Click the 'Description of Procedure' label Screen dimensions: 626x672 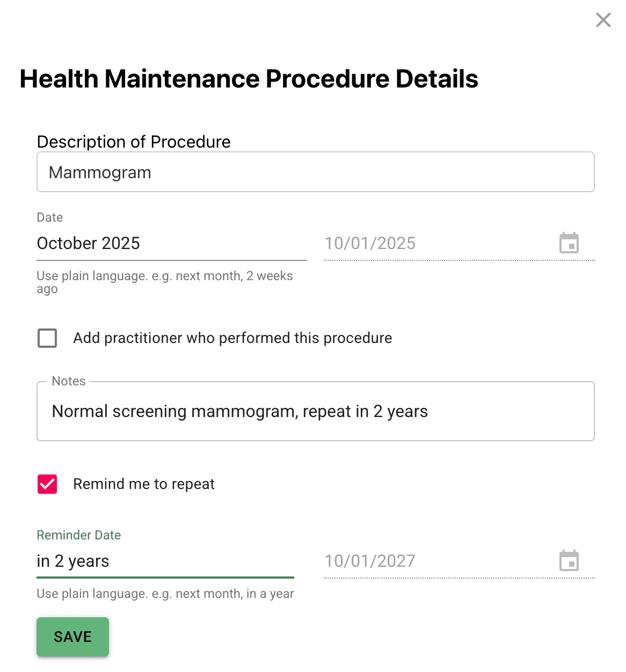[134, 142]
